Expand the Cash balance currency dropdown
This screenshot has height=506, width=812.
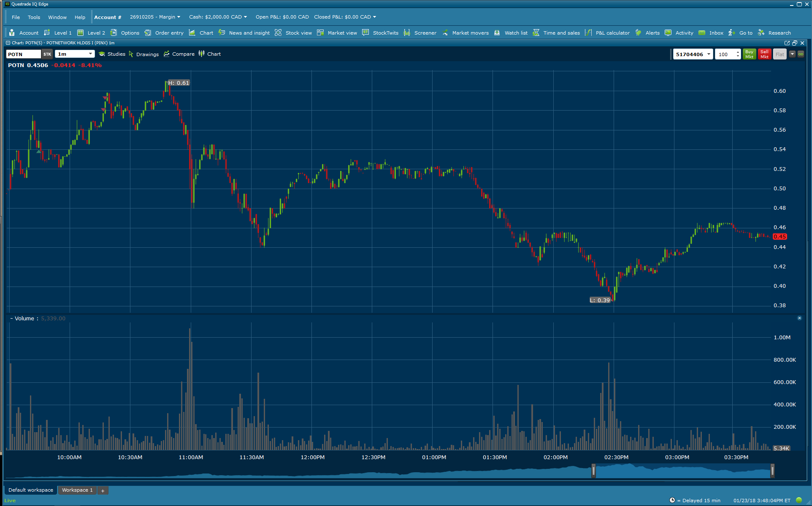point(246,17)
